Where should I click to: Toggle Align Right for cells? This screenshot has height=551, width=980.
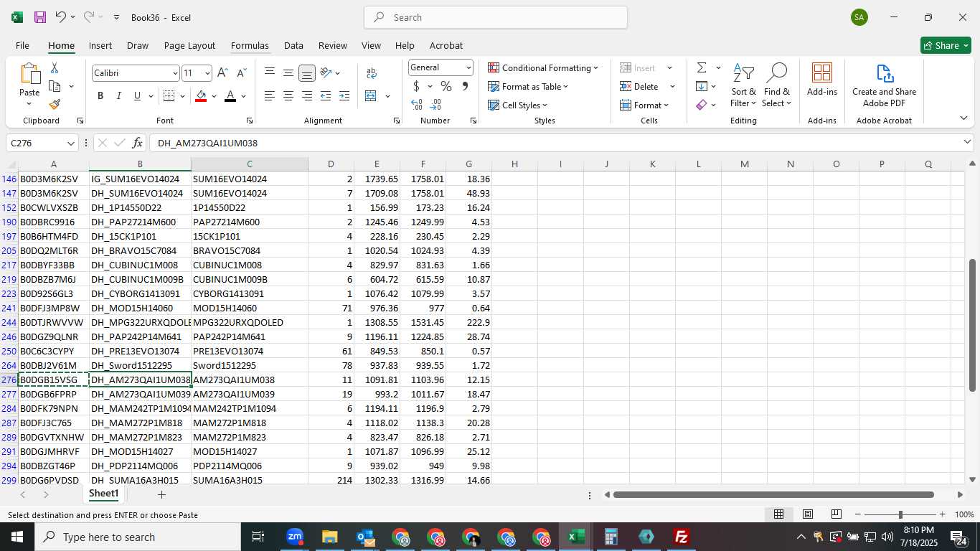pos(307,96)
